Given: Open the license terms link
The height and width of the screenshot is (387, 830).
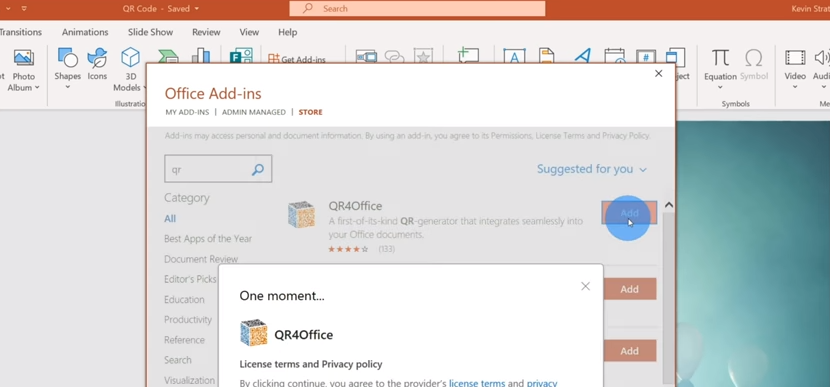Looking at the screenshot, I should pos(477,383).
